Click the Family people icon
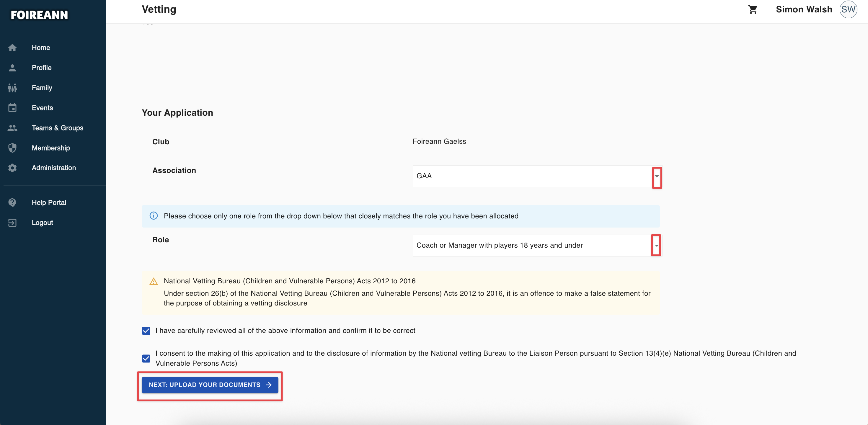This screenshot has width=868, height=425. coord(12,88)
